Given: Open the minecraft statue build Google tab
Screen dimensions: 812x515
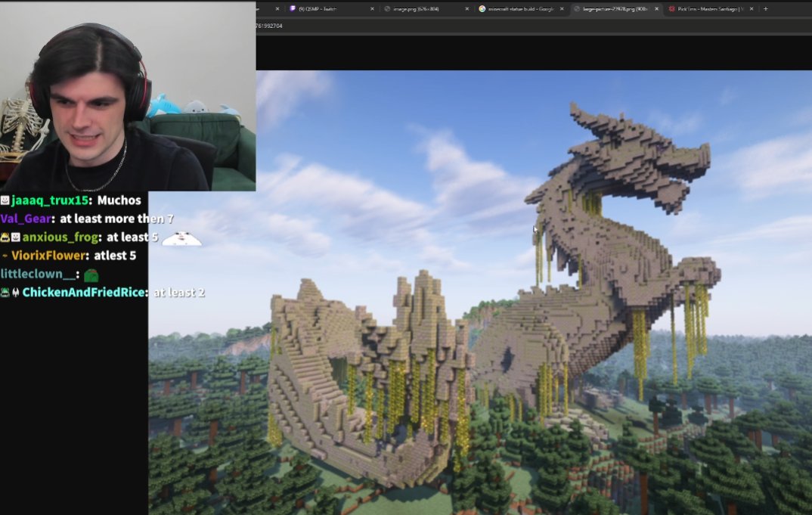Looking at the screenshot, I should click(x=520, y=9).
